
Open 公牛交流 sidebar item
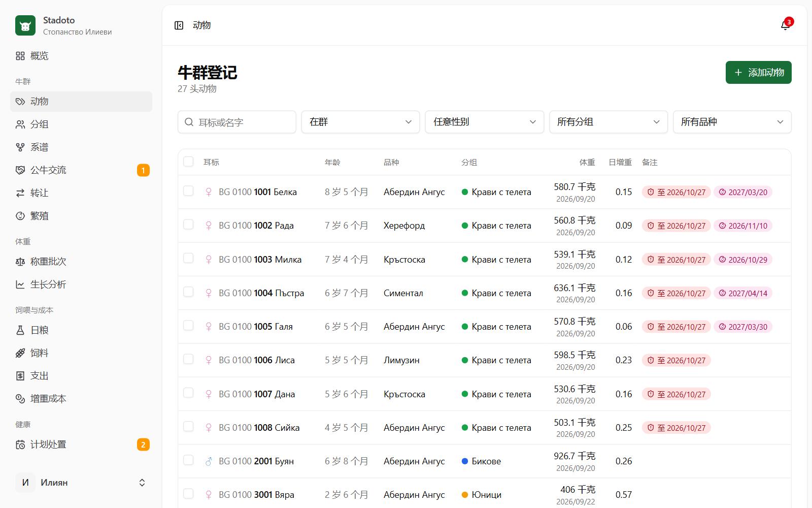pos(81,170)
